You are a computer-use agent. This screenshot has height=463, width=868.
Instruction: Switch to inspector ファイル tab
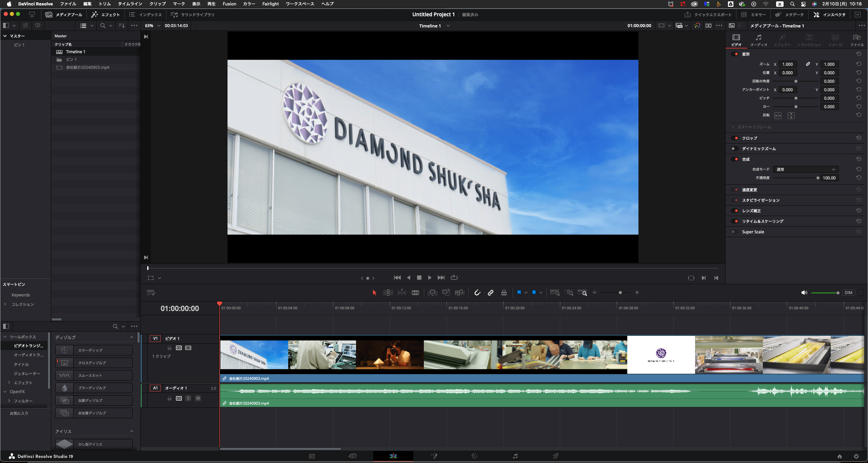click(x=857, y=40)
